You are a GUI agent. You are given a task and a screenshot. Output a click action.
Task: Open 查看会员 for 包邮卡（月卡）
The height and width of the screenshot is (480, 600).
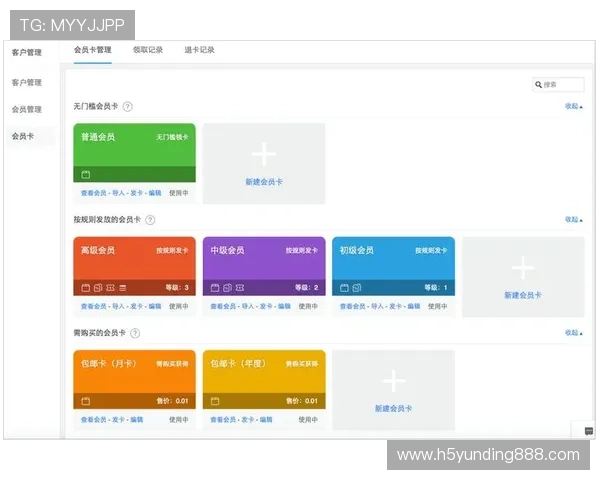pos(93,420)
